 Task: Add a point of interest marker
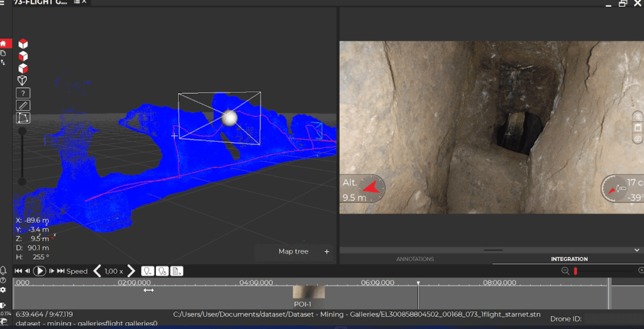[x=147, y=271]
